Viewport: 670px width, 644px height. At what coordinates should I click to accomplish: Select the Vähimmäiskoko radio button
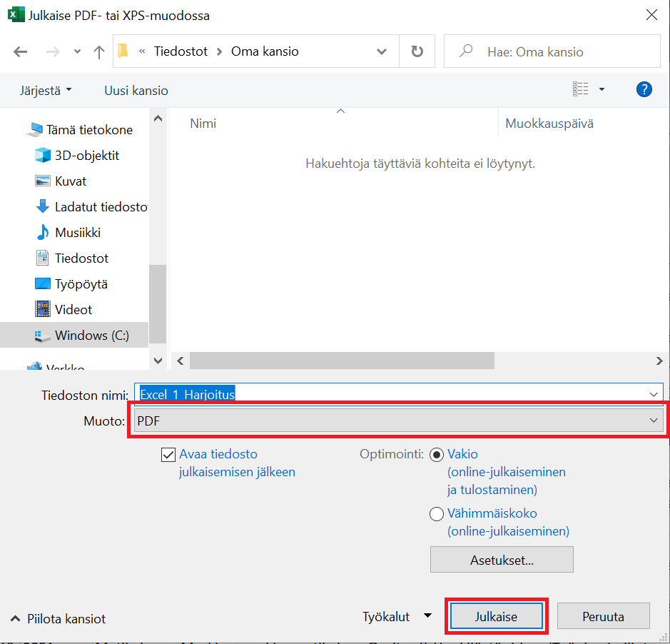(x=436, y=513)
